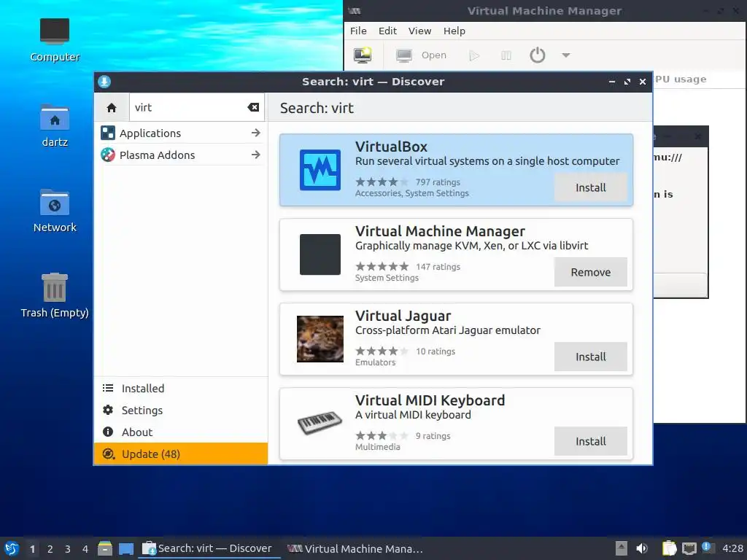Image resolution: width=747 pixels, height=560 pixels.
Task: Open the About page
Action: pyautogui.click(x=181, y=432)
